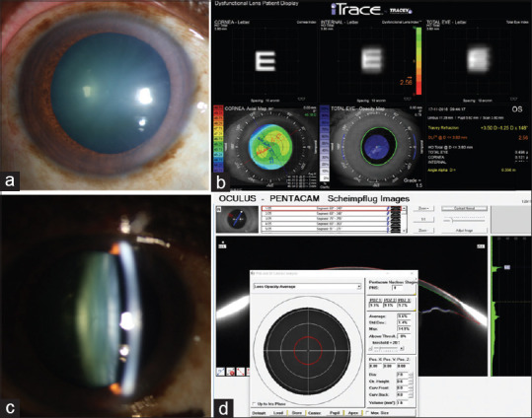Screen dimensions: 532x418
Task: Click the Curv. Front stepper arrows
Action: click(412, 387)
